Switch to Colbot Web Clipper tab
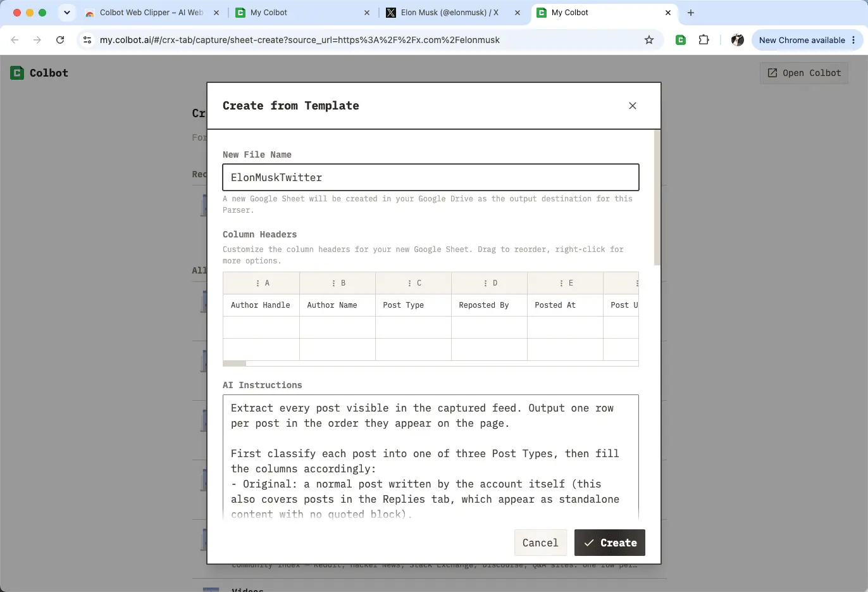The height and width of the screenshot is (592, 868). pos(152,13)
